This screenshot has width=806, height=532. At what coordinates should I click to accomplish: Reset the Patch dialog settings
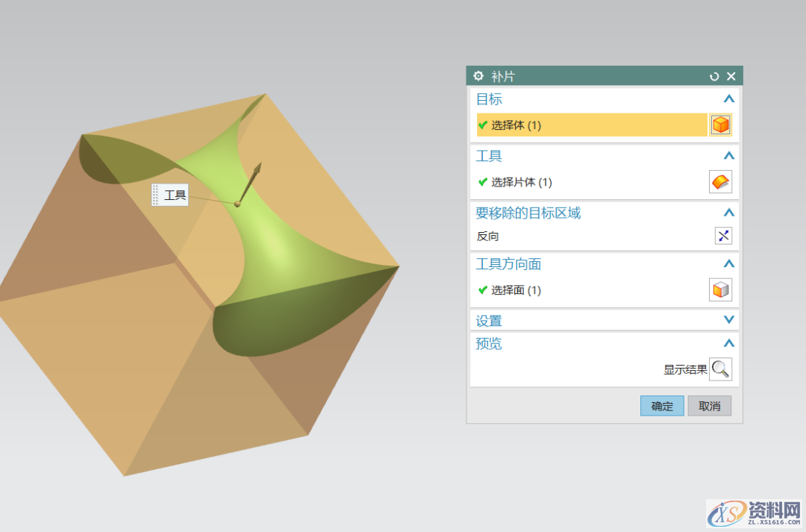coord(714,76)
